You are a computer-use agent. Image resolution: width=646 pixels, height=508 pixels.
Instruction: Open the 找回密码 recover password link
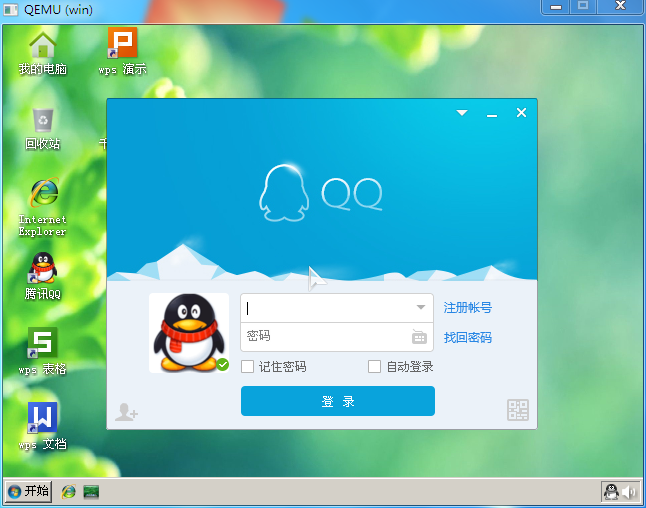[x=468, y=337]
